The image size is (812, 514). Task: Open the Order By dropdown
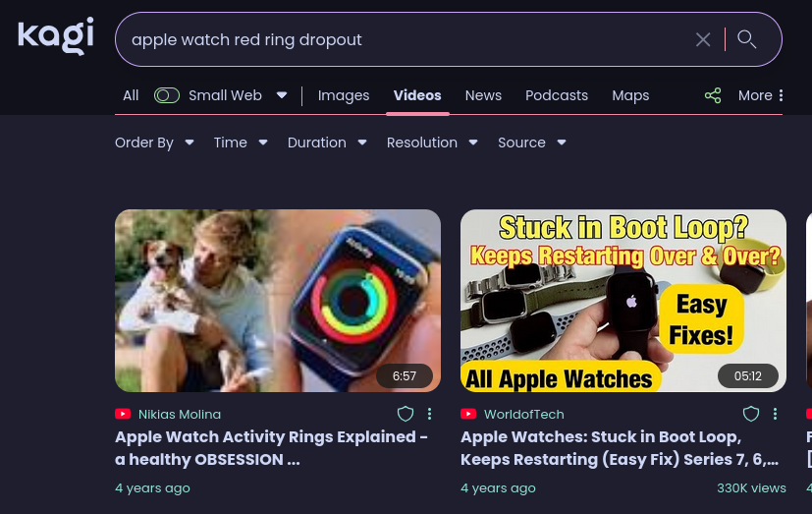click(154, 143)
